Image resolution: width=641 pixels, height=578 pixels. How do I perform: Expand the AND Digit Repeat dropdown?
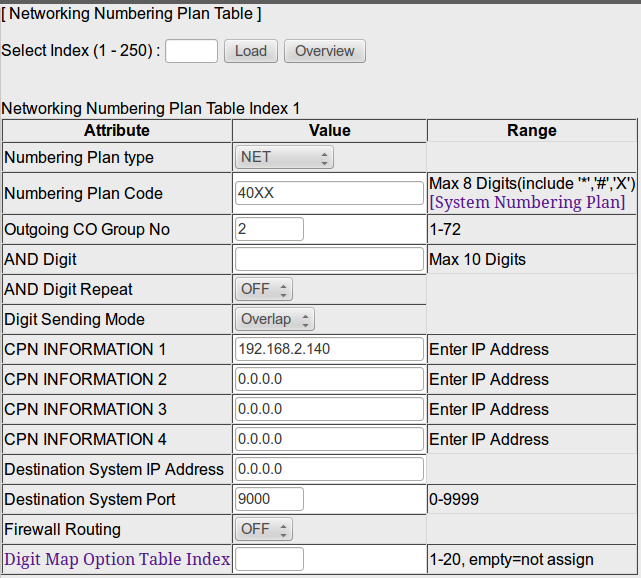click(x=264, y=289)
